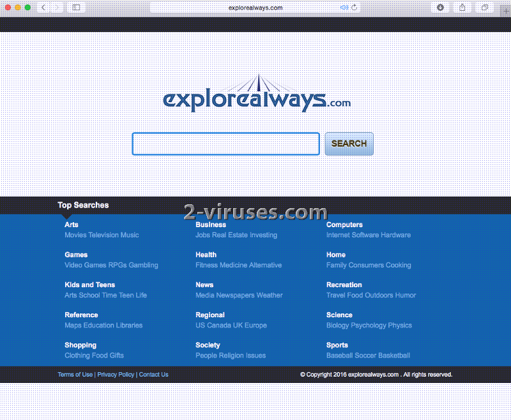
Task: Click the browser forward arrow button
Action: point(57,8)
